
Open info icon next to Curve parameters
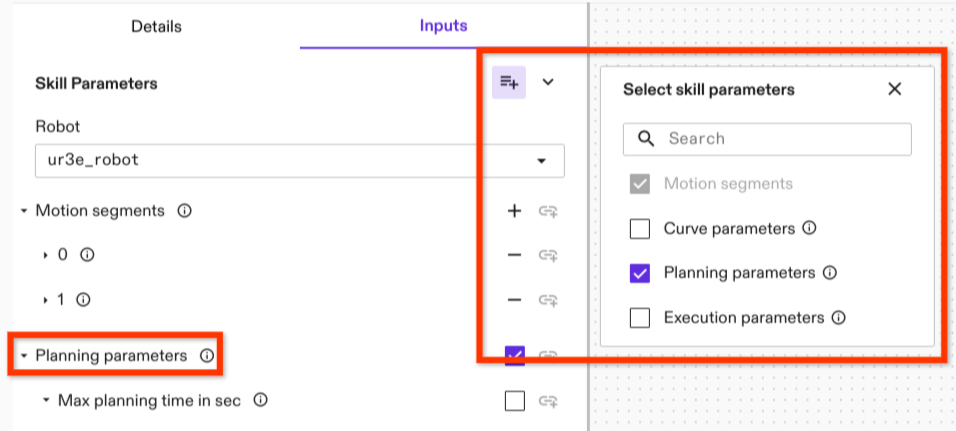(809, 228)
